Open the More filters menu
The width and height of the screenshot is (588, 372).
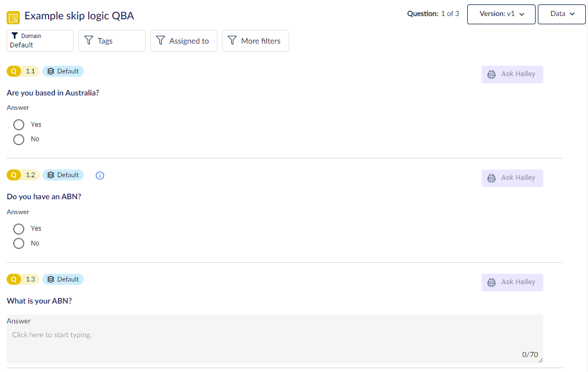(255, 40)
